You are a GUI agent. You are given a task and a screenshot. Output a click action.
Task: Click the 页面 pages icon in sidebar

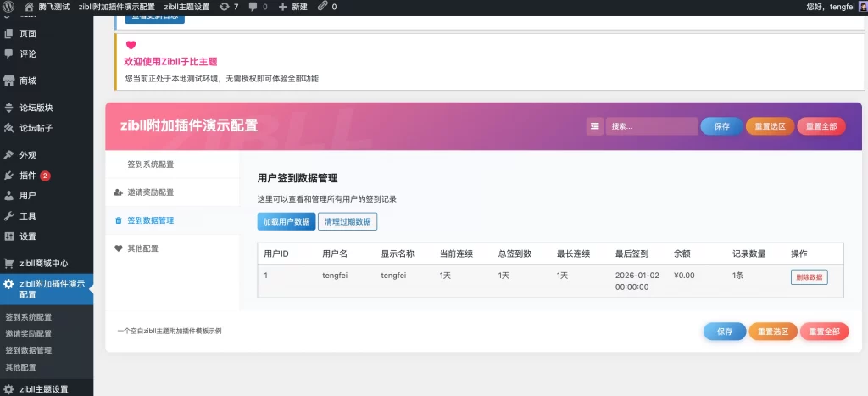(8, 34)
